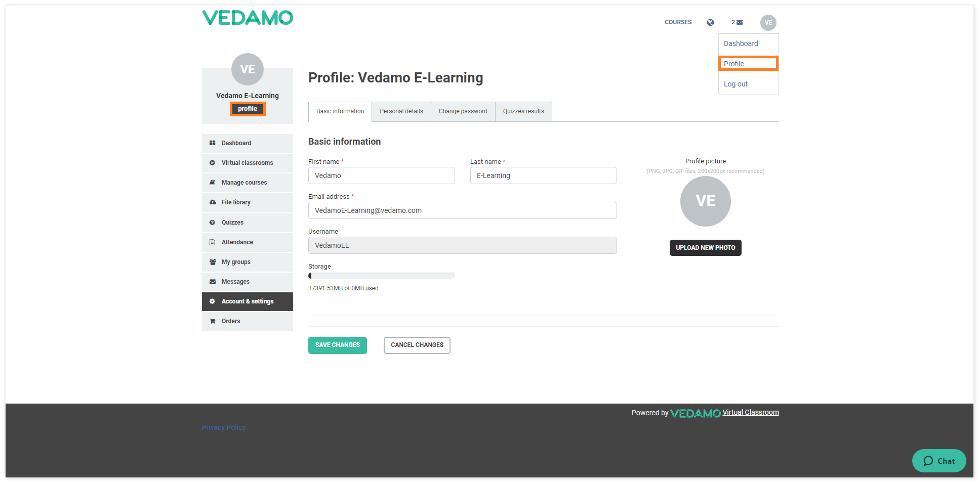Click the Chat bubble icon
The image size is (980, 484).
coord(928,461)
